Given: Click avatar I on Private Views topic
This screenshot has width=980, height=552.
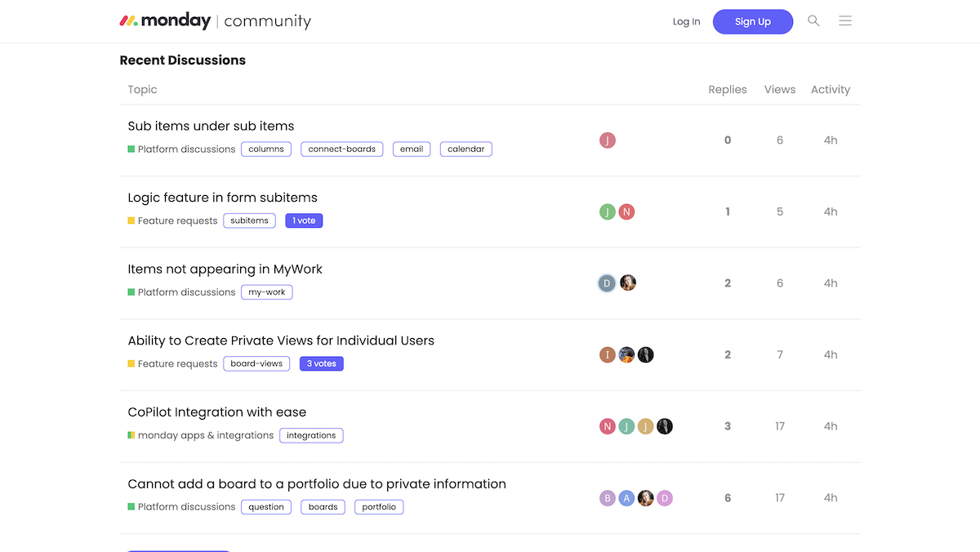Looking at the screenshot, I should coord(607,354).
